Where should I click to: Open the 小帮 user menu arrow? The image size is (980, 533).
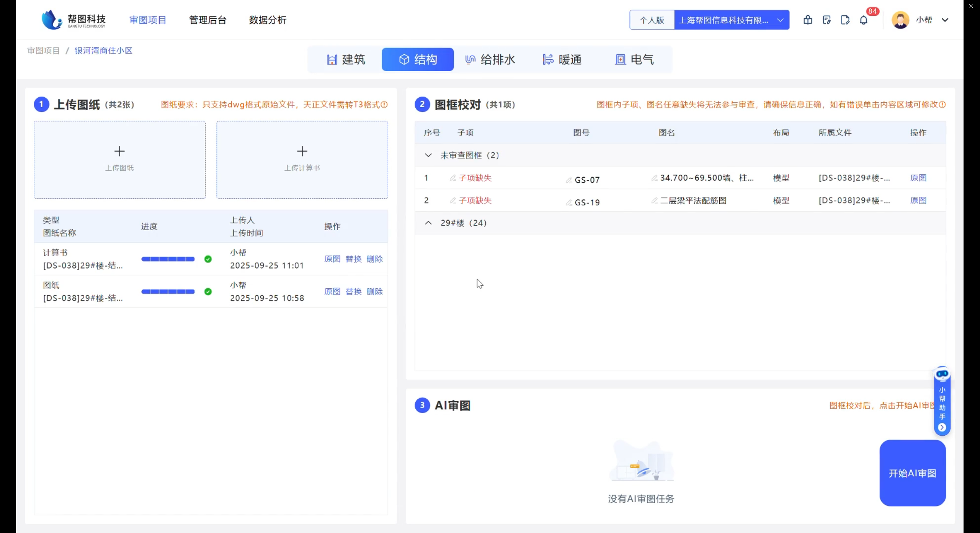[x=945, y=20]
